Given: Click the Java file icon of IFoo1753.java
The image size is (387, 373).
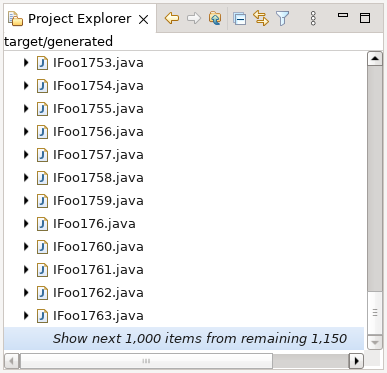Looking at the screenshot, I should coord(42,63).
